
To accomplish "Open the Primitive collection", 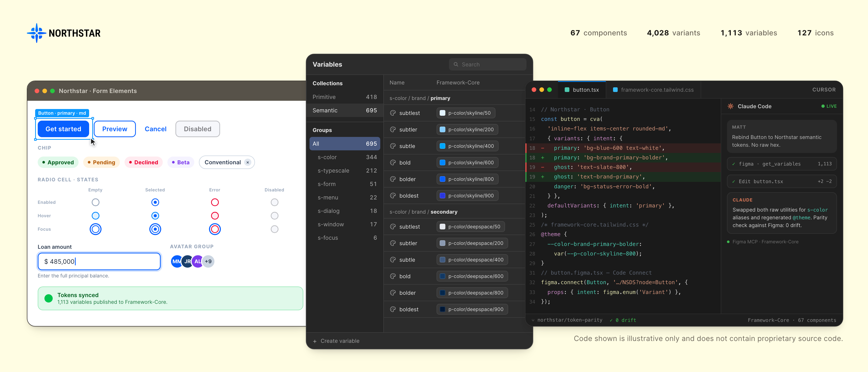I will pos(345,97).
